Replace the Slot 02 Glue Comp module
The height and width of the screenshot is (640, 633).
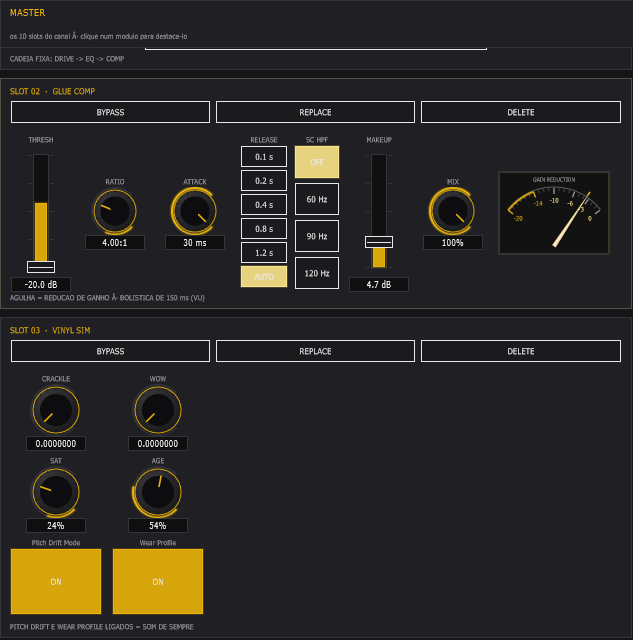315,112
